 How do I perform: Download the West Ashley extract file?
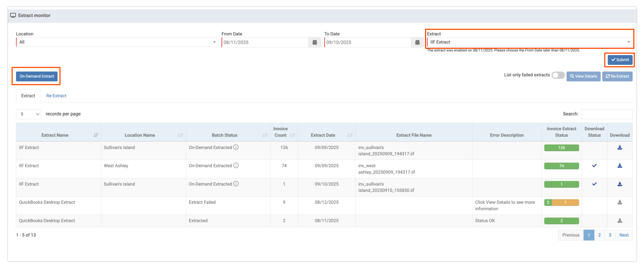click(619, 166)
